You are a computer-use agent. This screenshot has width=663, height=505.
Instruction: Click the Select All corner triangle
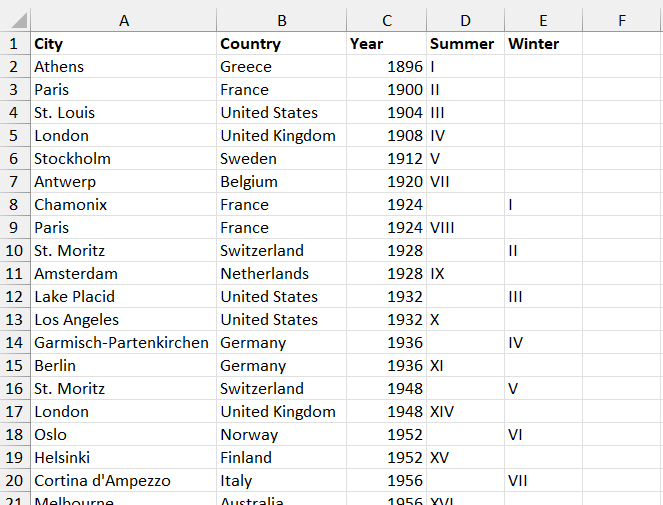[15, 20]
